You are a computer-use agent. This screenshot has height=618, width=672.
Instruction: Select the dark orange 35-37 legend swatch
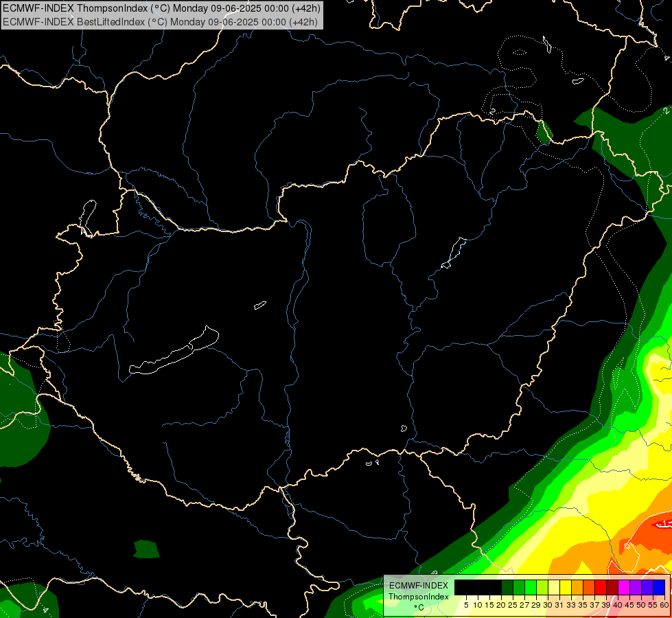click(x=589, y=587)
